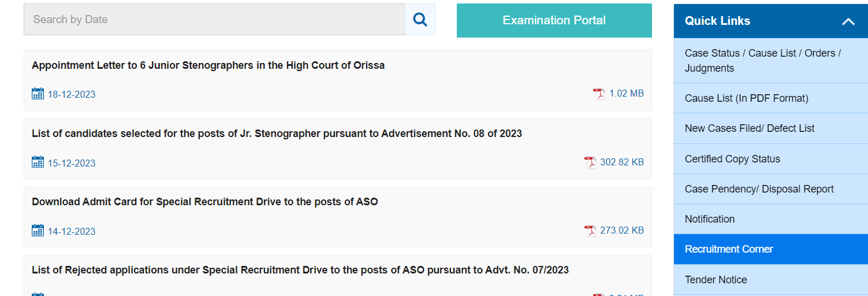This screenshot has height=296, width=868.
Task: Collapse the Quick Links panel chevron
Action: pos(848,21)
